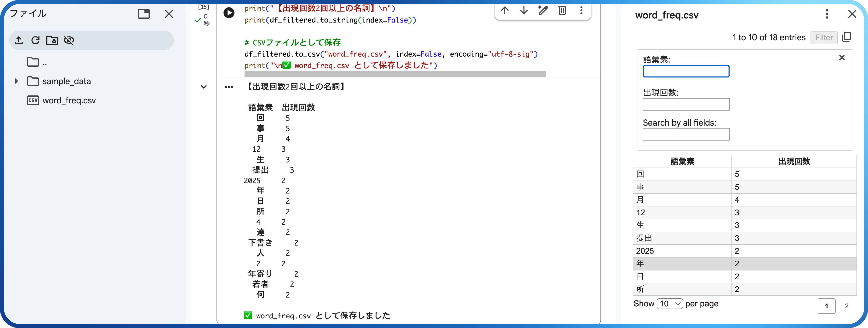Copy table with the clipboard icon

point(847,37)
